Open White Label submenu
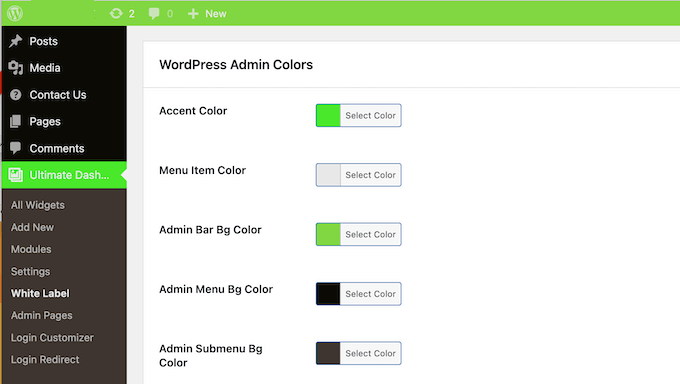 tap(40, 294)
